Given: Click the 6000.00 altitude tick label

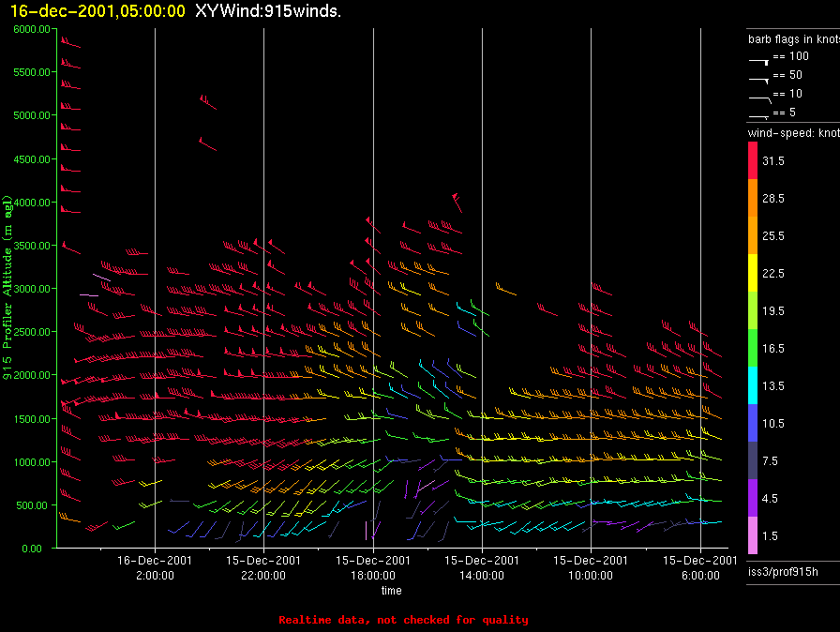Looking at the screenshot, I should [x=32, y=29].
